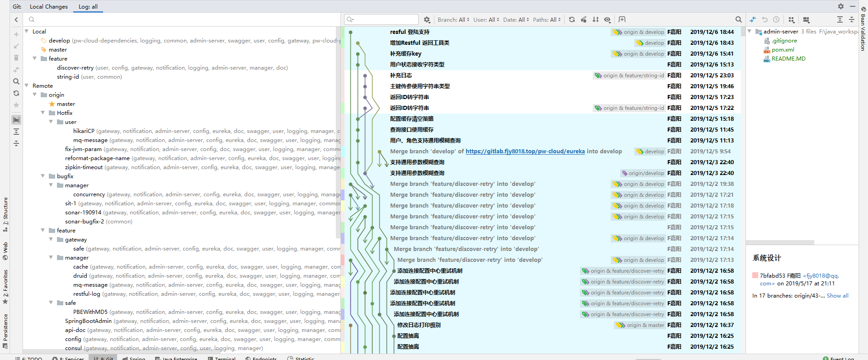Click the cherry-pick icon
Image resolution: width=868 pixels, height=360 pixels.
point(584,19)
